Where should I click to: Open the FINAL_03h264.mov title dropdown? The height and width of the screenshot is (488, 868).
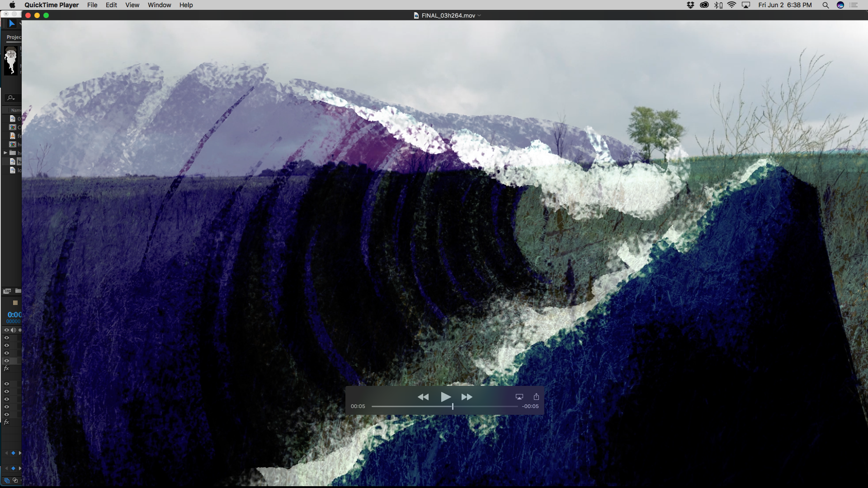[x=448, y=15]
